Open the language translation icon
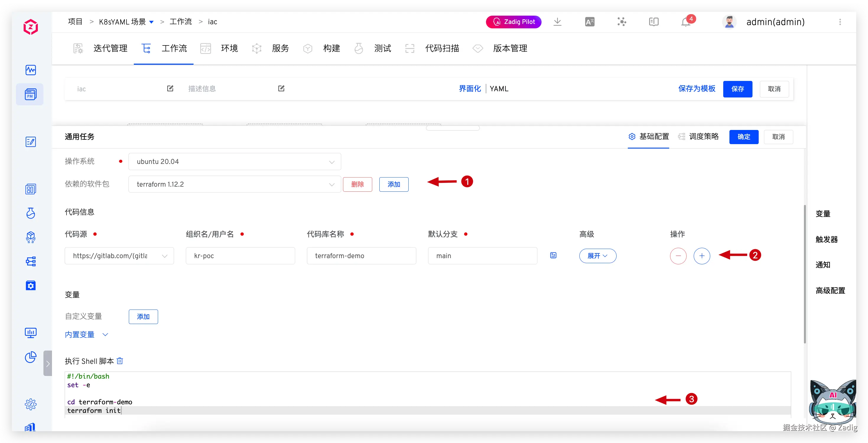 [589, 22]
